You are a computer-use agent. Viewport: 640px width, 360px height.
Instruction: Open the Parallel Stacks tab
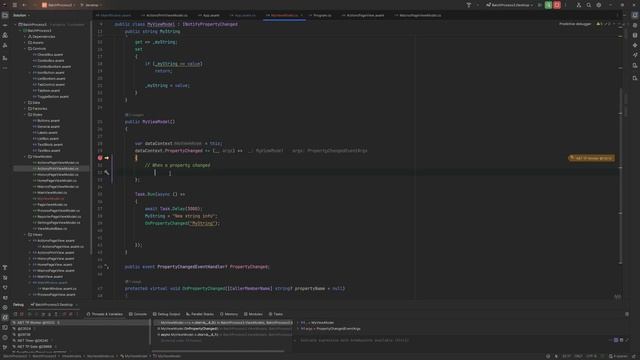200,314
